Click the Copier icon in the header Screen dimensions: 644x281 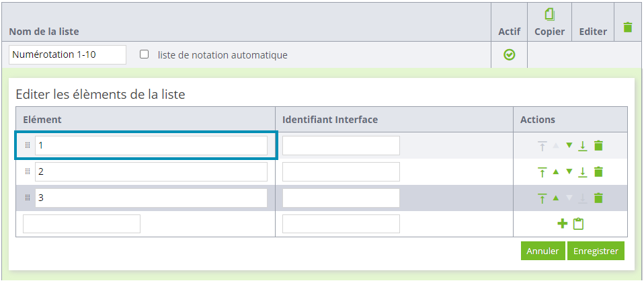click(x=549, y=15)
